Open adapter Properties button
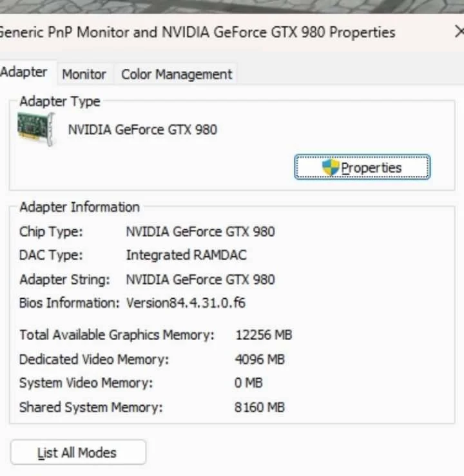Viewport: 464px width, 476px height. (x=362, y=167)
